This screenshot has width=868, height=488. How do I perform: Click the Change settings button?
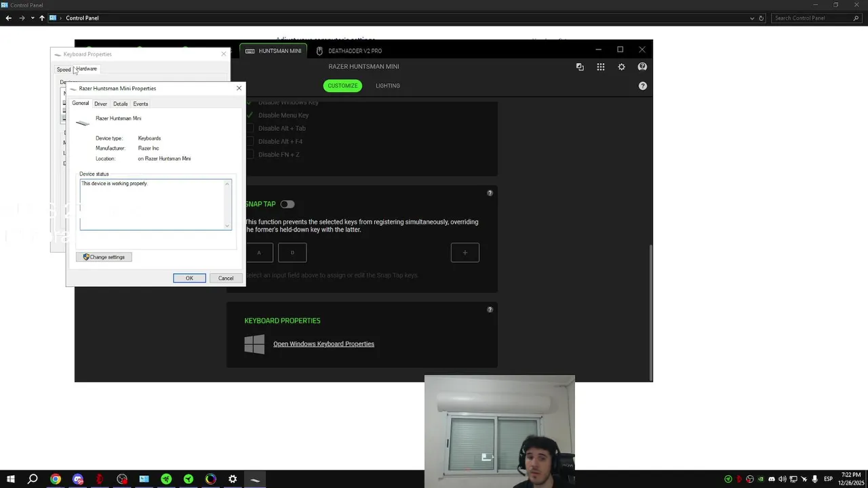(104, 257)
